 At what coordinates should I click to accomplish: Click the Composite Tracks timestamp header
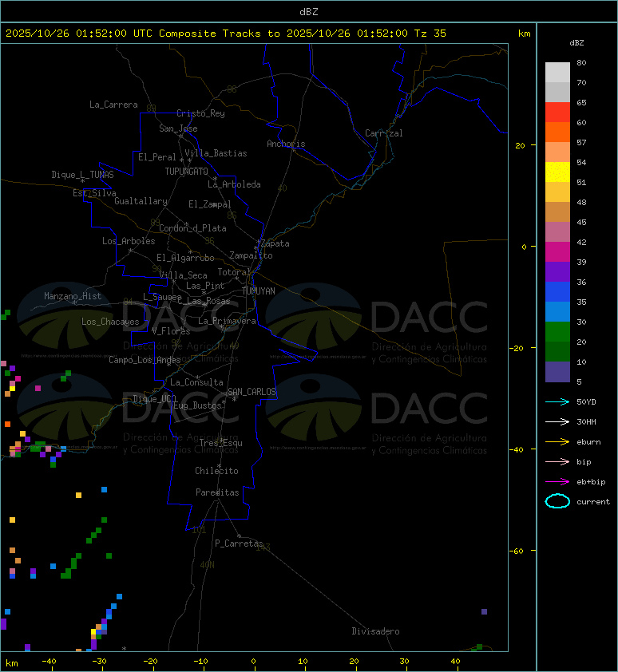(x=226, y=34)
